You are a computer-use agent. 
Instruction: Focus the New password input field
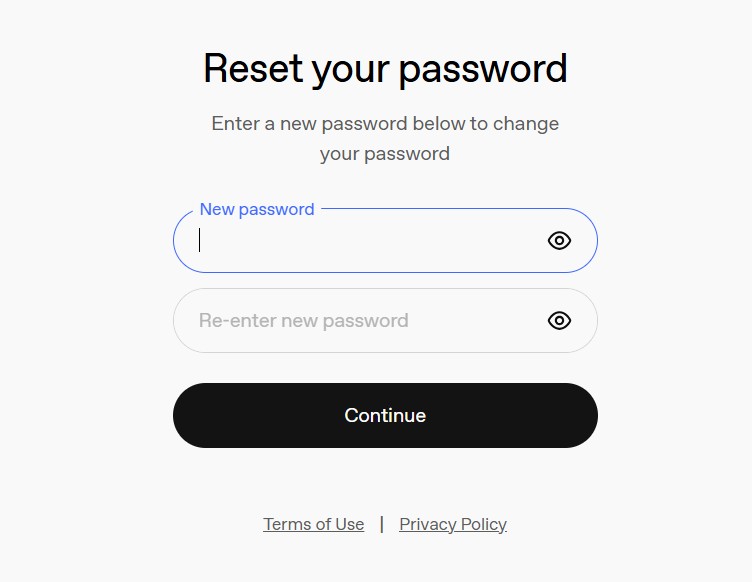[360, 241]
